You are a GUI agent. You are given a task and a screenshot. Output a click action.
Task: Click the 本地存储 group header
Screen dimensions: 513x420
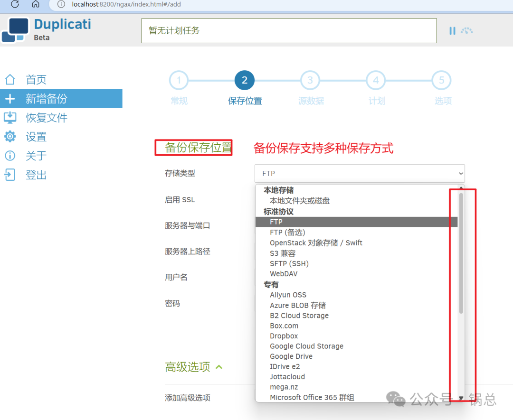tap(278, 190)
